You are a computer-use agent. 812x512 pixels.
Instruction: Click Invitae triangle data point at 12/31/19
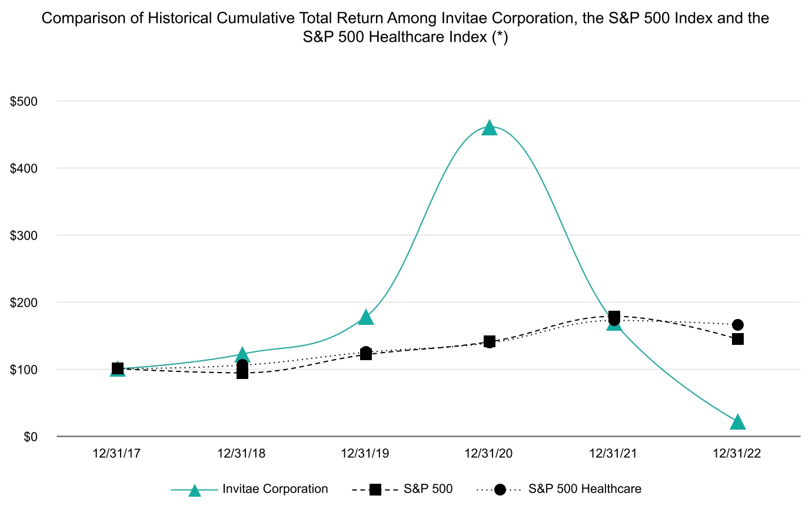(x=366, y=317)
